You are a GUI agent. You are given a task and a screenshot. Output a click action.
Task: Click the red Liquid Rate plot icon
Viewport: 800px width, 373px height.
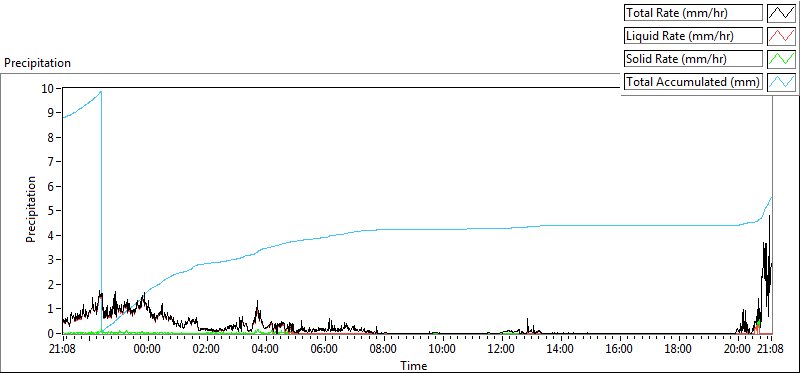(x=781, y=36)
